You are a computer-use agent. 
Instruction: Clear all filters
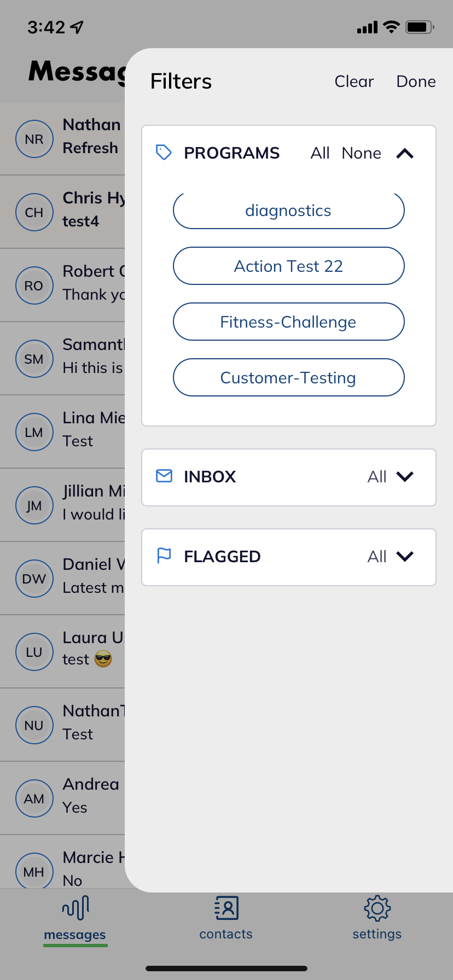(354, 81)
